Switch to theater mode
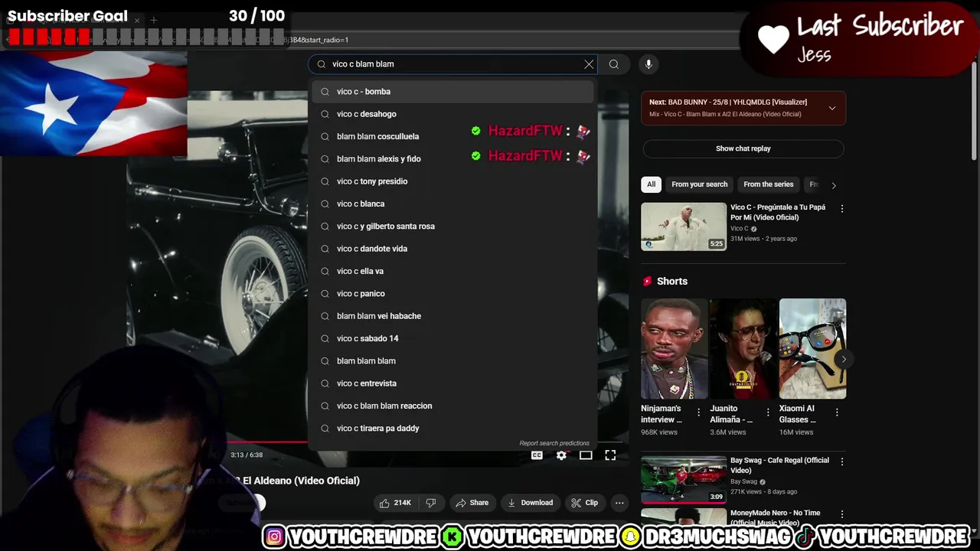The height and width of the screenshot is (551, 980). 586,455
